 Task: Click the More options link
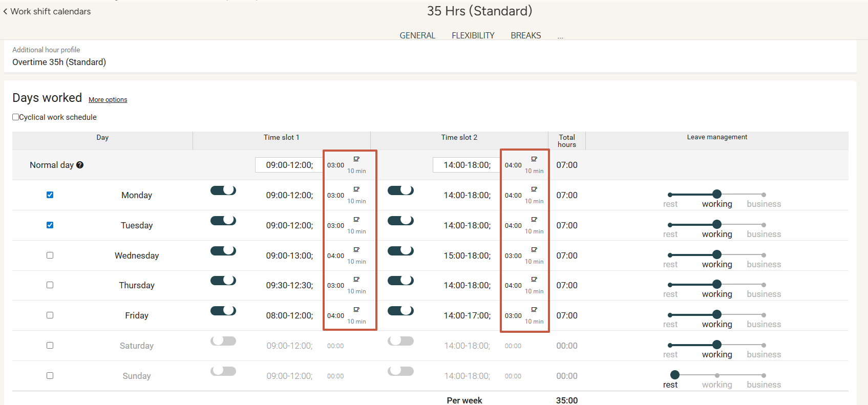[x=108, y=100]
